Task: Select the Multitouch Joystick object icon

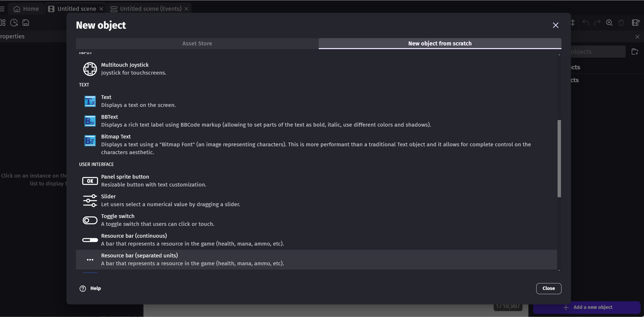Action: 90,69
